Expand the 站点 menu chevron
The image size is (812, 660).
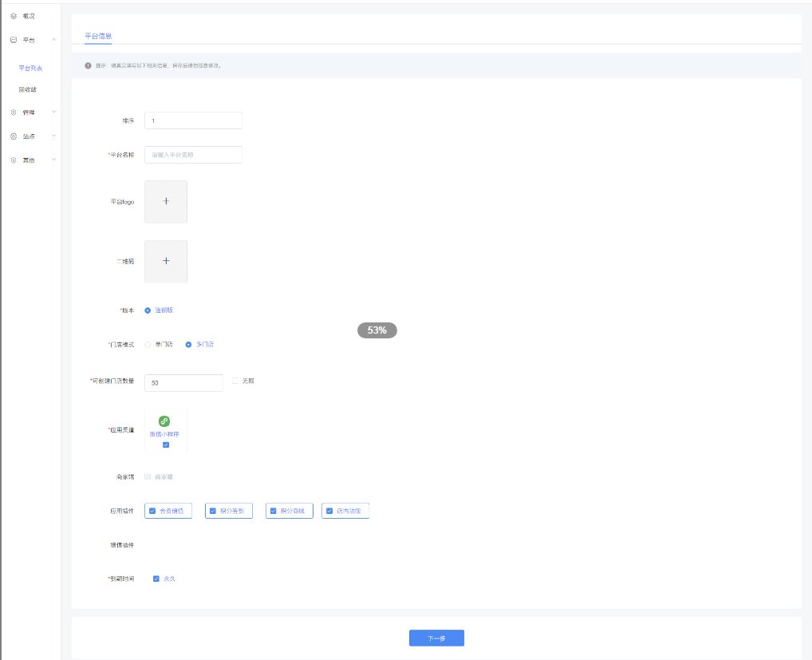pyautogui.click(x=53, y=136)
